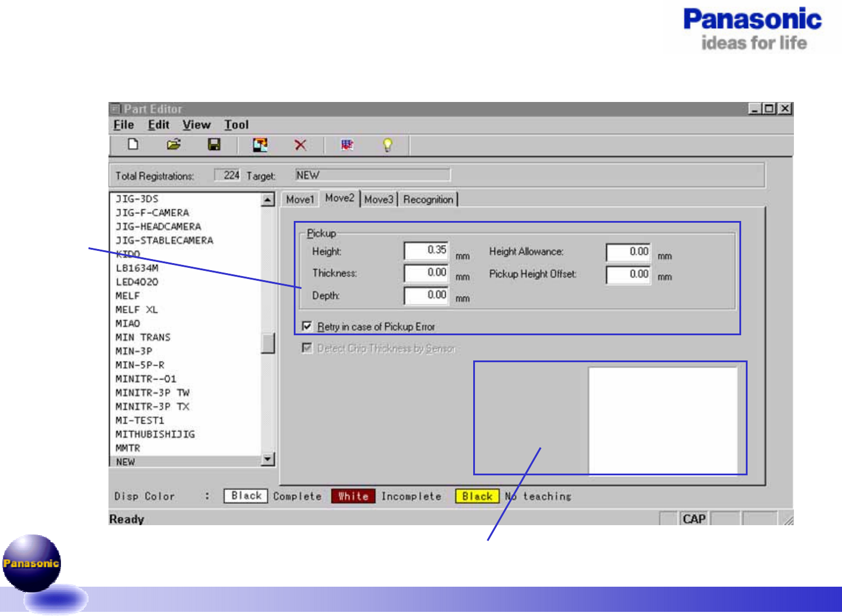Screen dimensions: 842x616
Task: Toggle Retry in case of Pickup Error
Action: click(307, 326)
